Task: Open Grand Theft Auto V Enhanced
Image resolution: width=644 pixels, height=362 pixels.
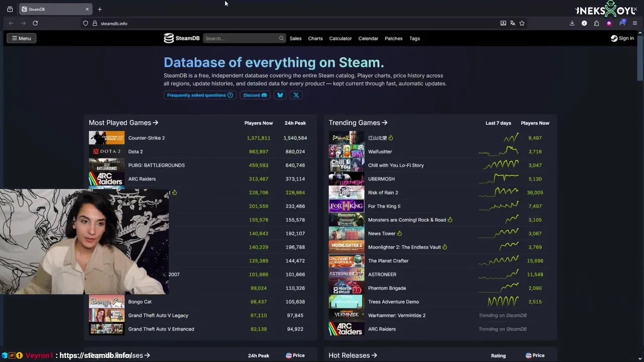Action: tap(161, 329)
